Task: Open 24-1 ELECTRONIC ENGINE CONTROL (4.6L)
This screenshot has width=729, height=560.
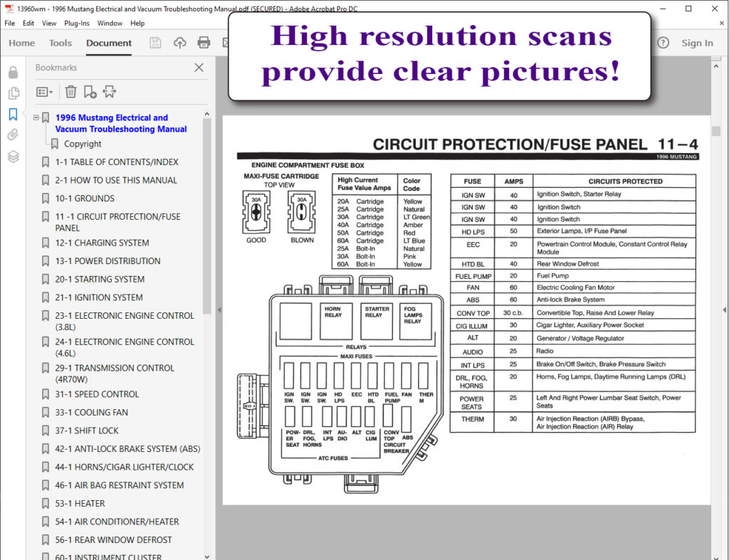Action: 124,347
